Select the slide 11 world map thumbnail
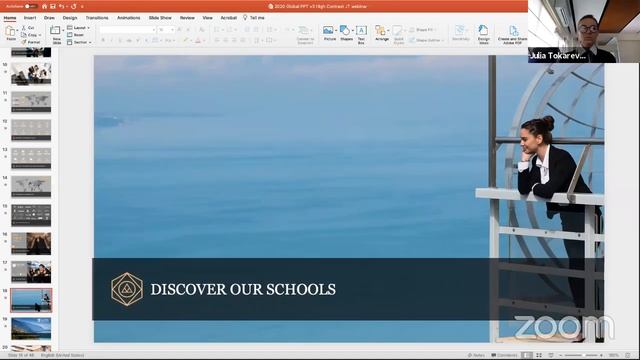640x360 pixels. click(x=31, y=102)
